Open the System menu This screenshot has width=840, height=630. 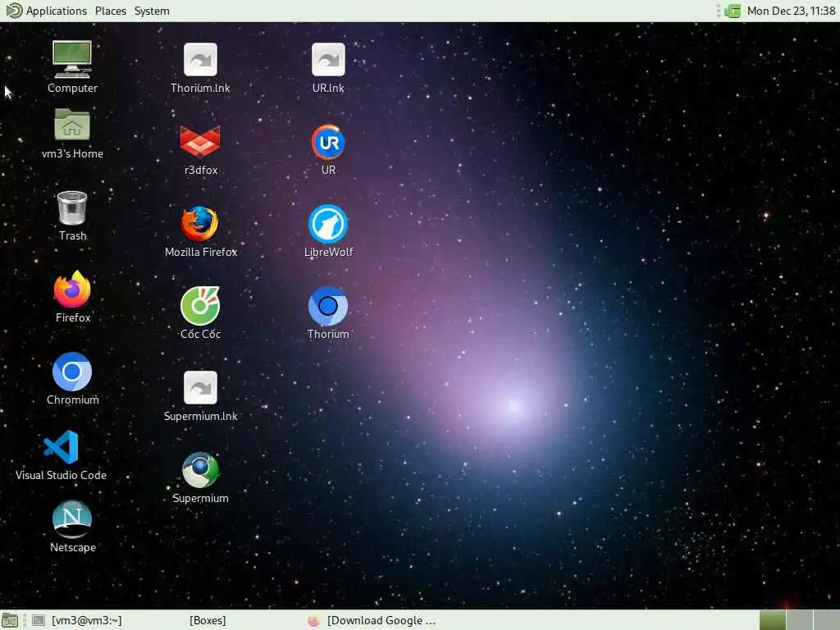tap(152, 11)
